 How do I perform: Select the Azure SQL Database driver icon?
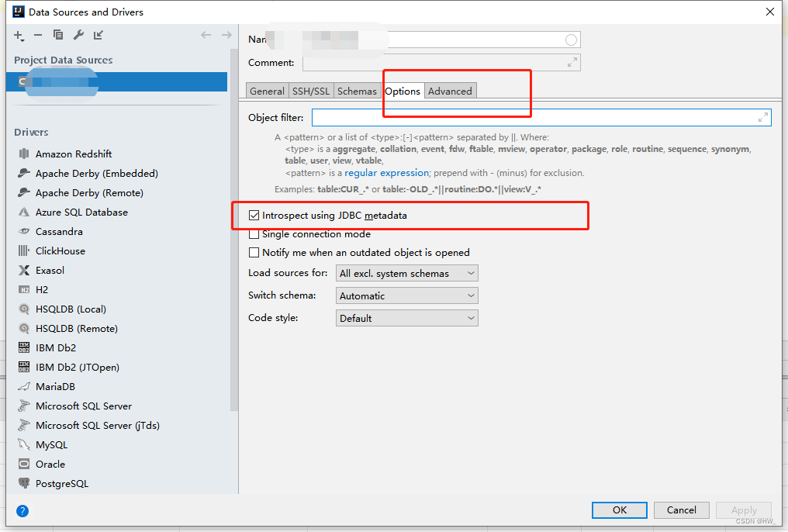23,212
